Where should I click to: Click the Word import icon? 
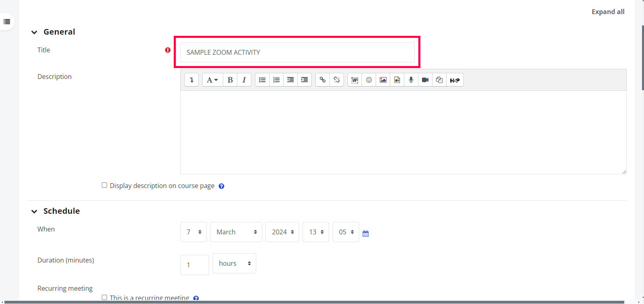point(355,80)
